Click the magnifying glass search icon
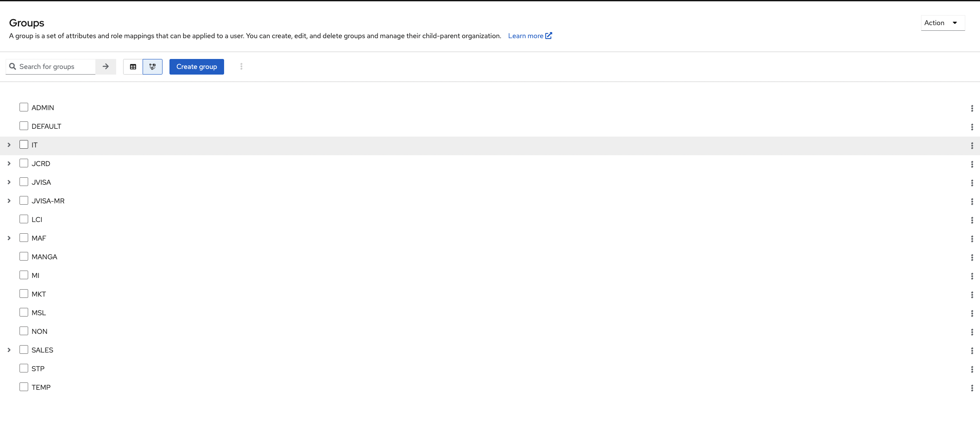This screenshot has width=980, height=431. coord(13,66)
